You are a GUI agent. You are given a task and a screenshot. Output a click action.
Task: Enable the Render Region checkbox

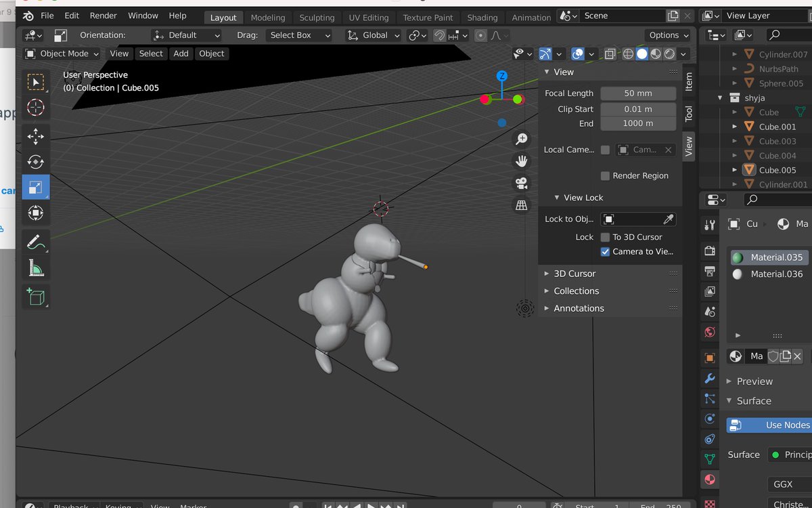tap(605, 175)
